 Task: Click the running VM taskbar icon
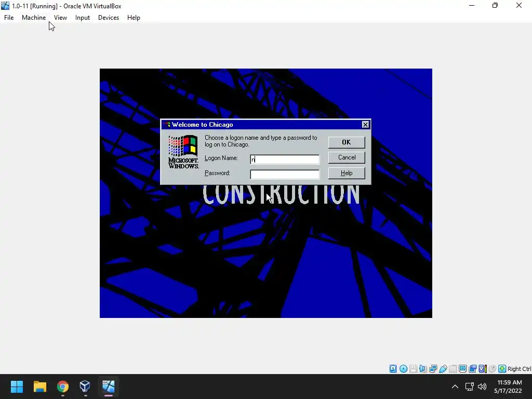[x=108, y=387]
